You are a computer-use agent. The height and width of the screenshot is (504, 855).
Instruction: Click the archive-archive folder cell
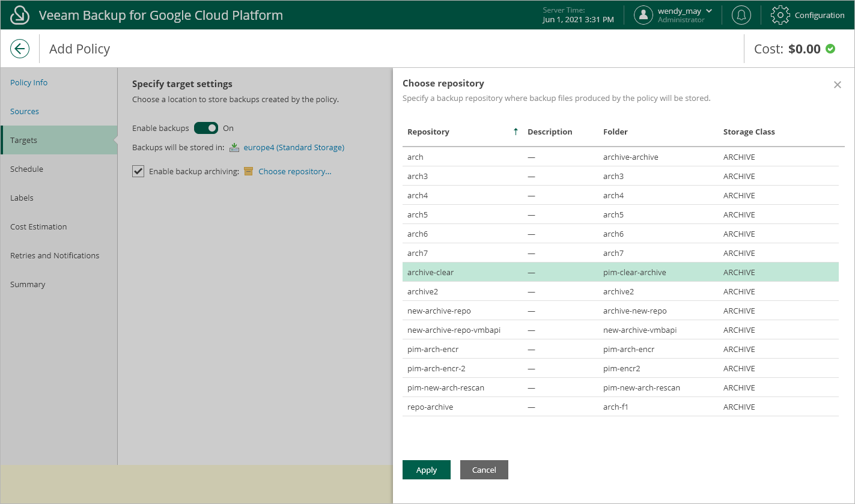631,157
